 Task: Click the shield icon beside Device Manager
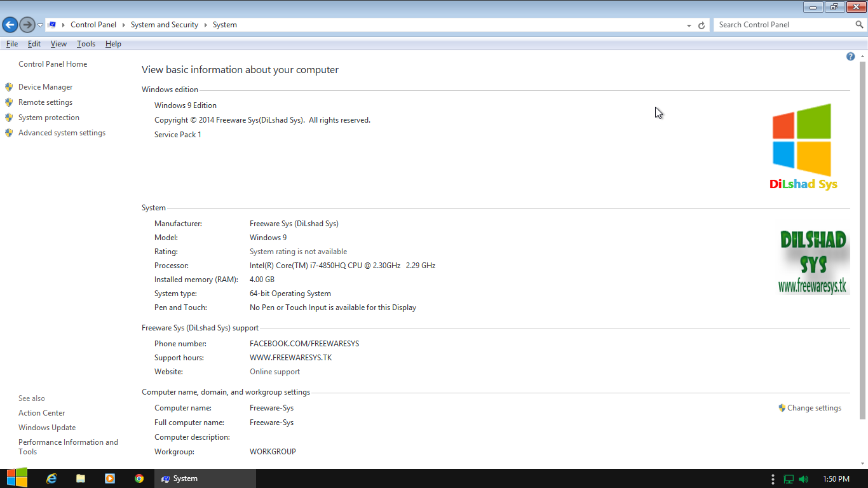(x=9, y=87)
